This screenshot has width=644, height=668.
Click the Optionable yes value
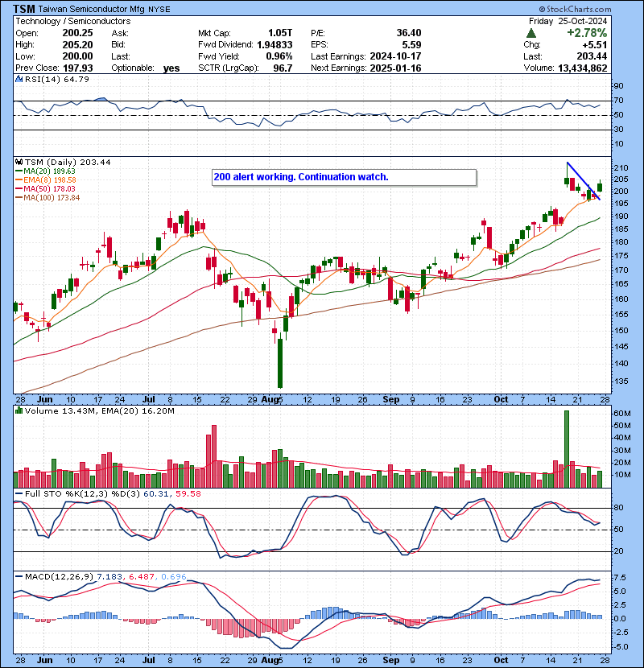tap(171, 68)
